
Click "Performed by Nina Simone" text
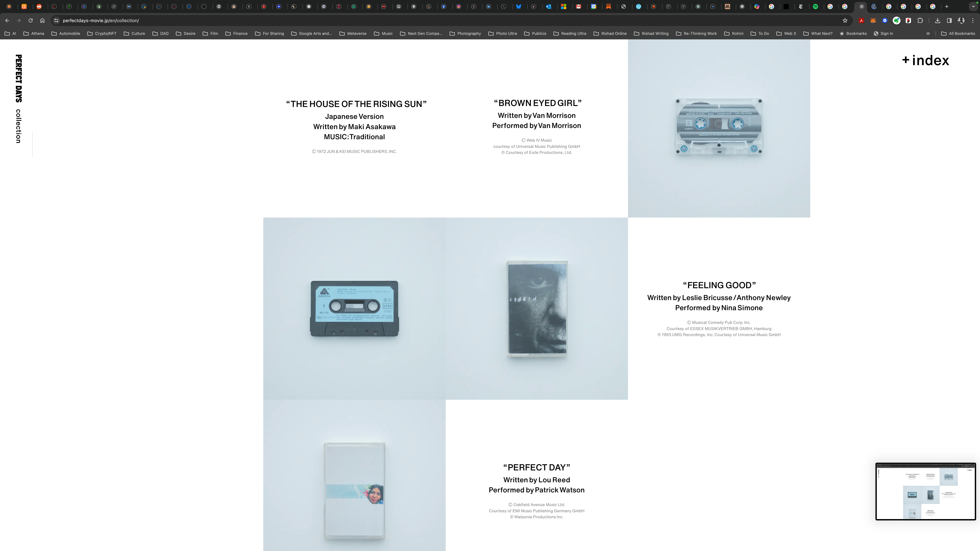(x=719, y=308)
